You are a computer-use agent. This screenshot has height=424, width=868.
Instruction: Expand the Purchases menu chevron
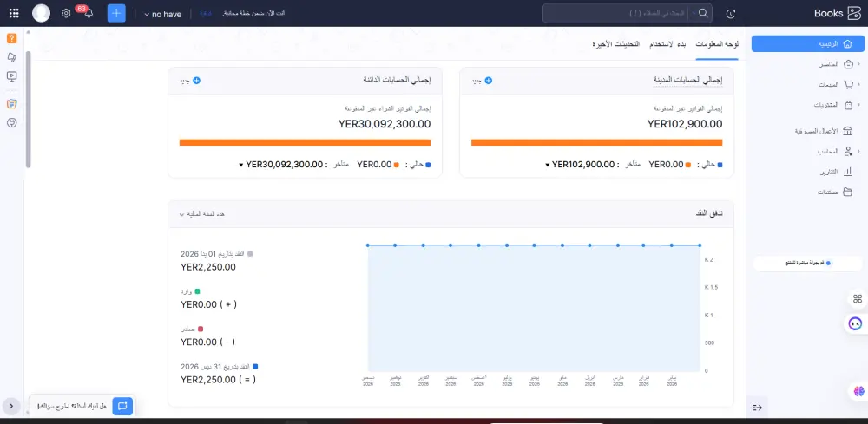point(858,104)
